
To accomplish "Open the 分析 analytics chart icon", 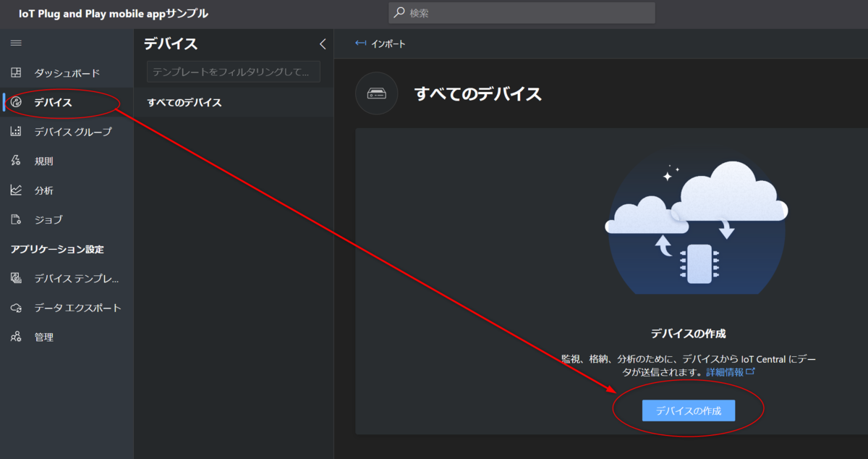I will point(16,190).
